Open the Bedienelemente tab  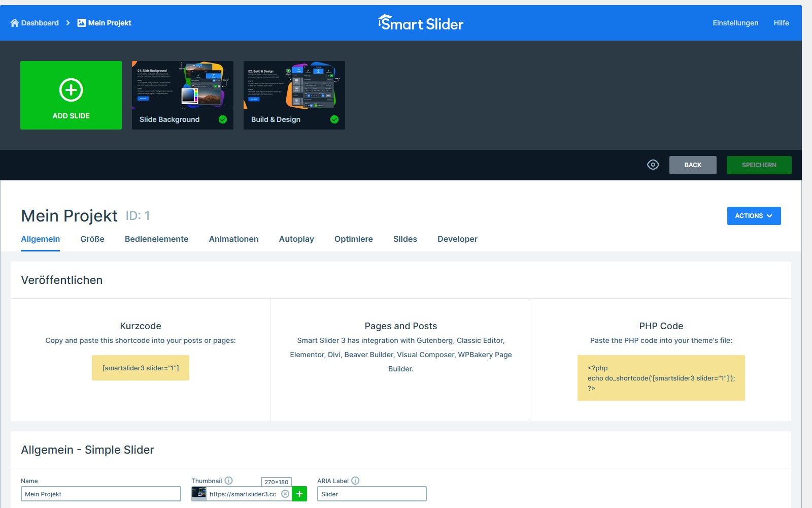coord(156,239)
